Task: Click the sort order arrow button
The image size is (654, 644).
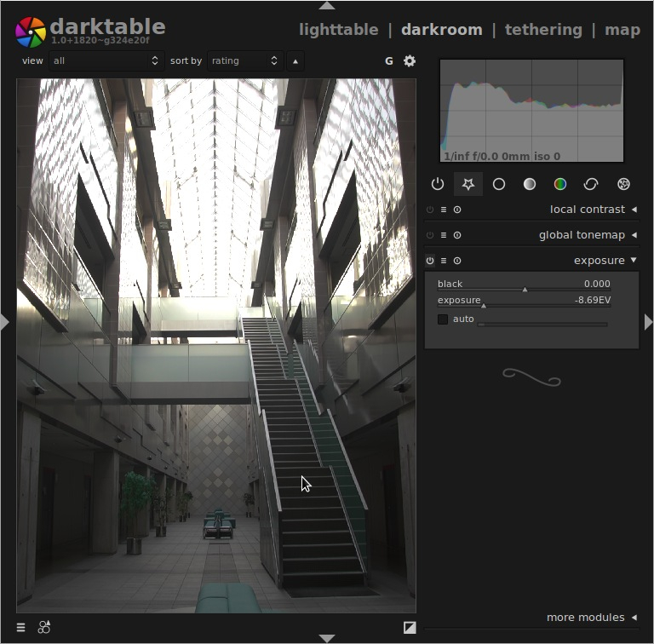Action: click(x=295, y=61)
